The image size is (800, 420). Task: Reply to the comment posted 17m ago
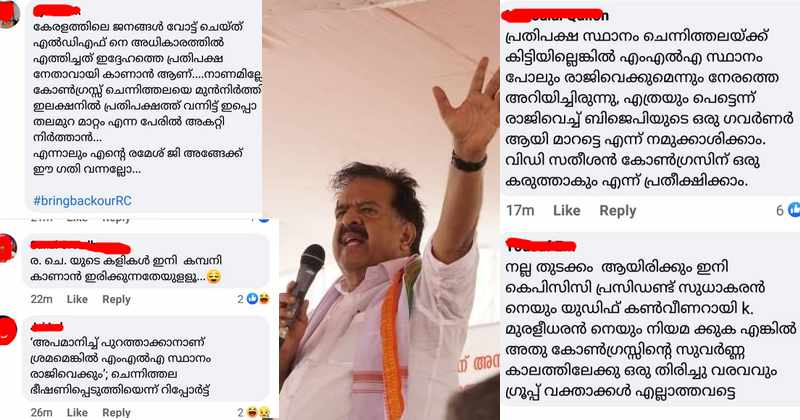point(617,210)
